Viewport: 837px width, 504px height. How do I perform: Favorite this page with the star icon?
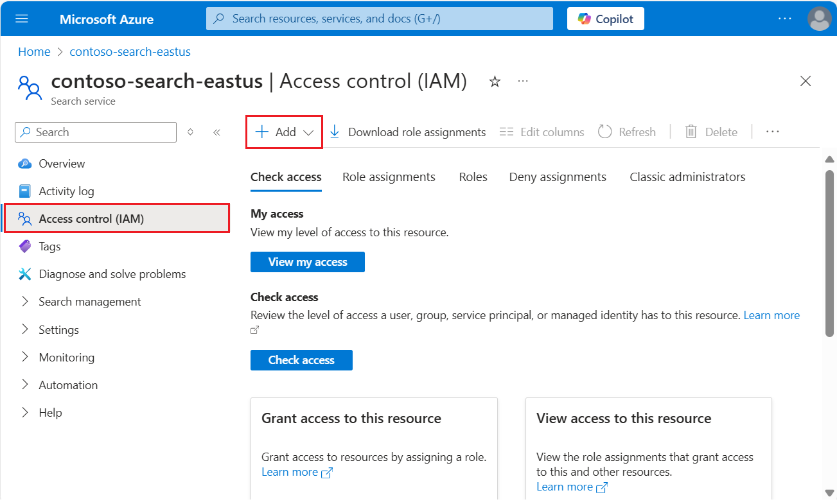tap(494, 82)
